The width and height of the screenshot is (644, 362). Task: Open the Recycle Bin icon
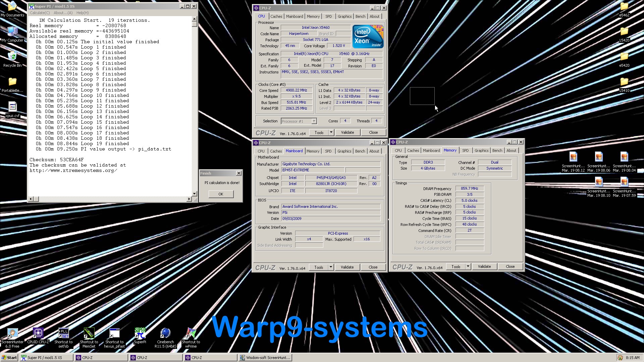pyautogui.click(x=12, y=59)
